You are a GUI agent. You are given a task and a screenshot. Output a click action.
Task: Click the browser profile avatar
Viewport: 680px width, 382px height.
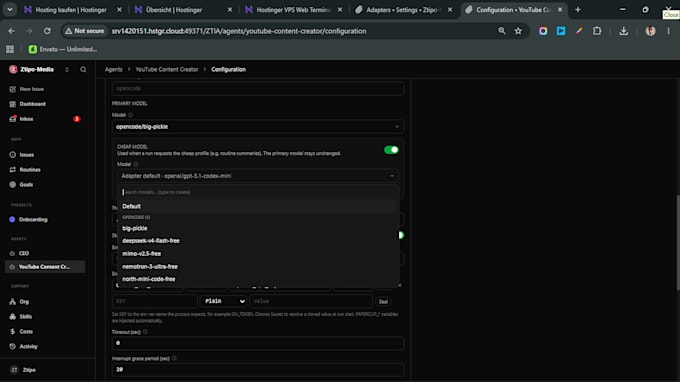click(x=650, y=31)
